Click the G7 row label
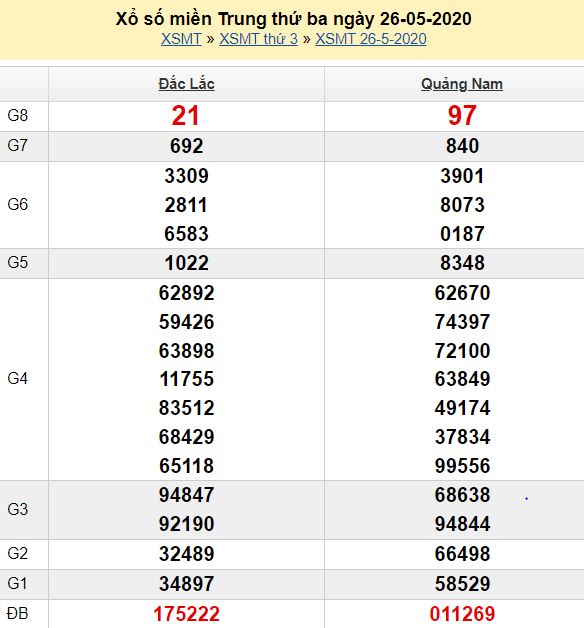584x628 pixels. pos(18,145)
